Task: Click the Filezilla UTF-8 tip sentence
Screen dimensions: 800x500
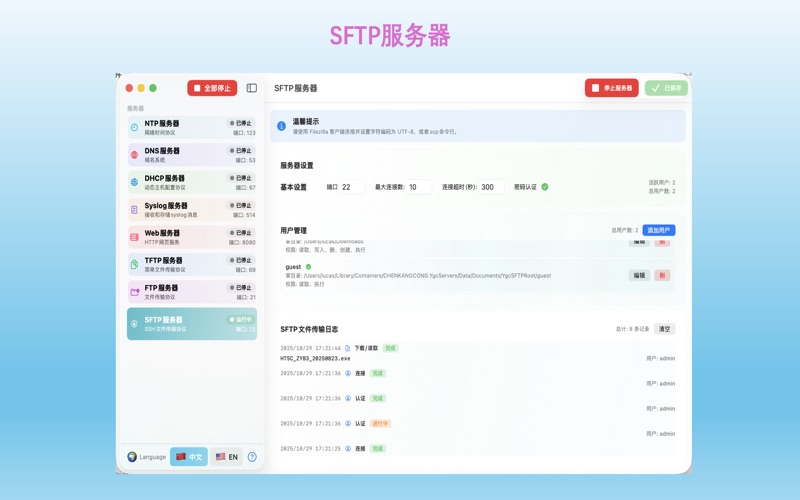Action: click(x=375, y=132)
